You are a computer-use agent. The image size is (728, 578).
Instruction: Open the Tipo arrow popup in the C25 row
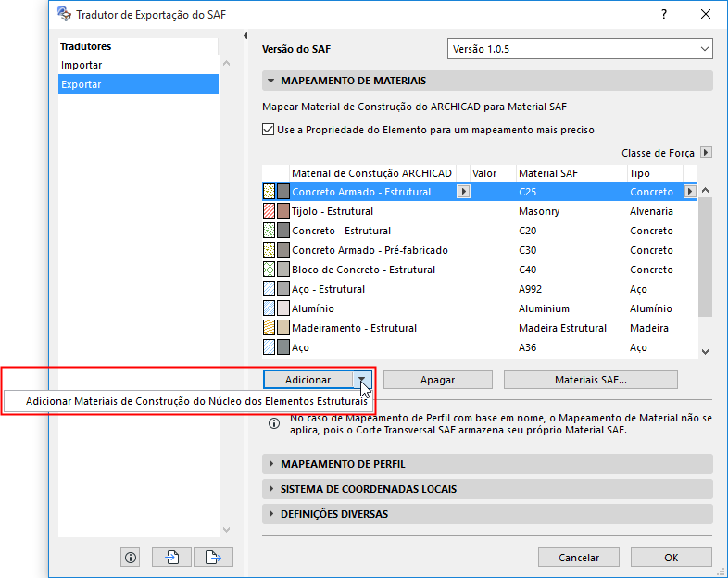coord(690,192)
